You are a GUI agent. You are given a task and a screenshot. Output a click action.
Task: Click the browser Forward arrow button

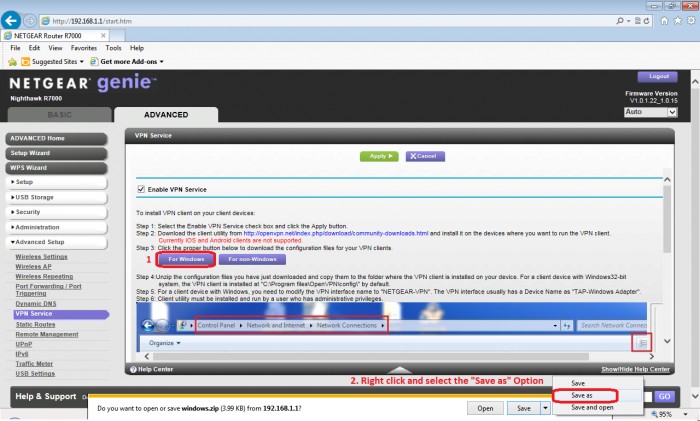click(x=29, y=21)
